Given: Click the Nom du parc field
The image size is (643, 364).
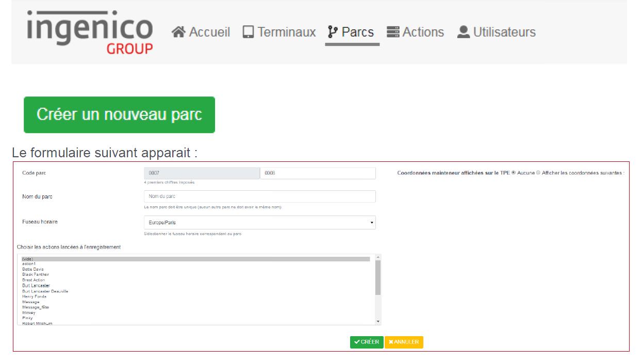Looking at the screenshot, I should pos(259,196).
